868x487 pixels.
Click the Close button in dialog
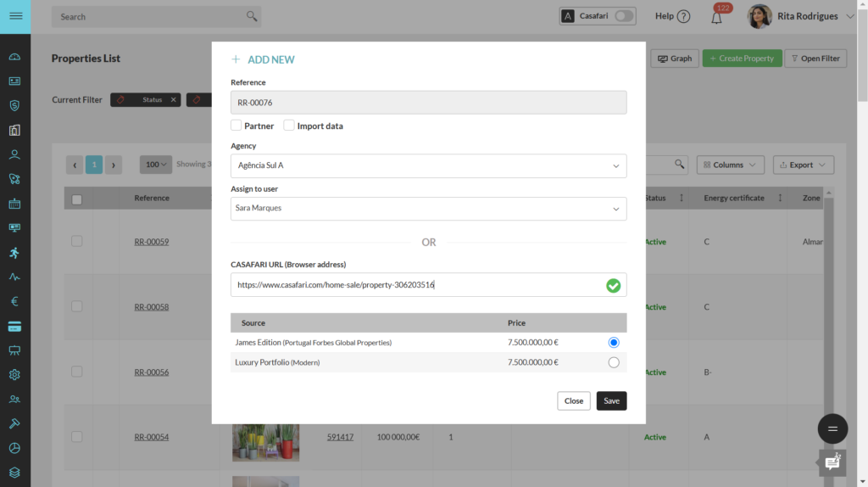tap(574, 400)
